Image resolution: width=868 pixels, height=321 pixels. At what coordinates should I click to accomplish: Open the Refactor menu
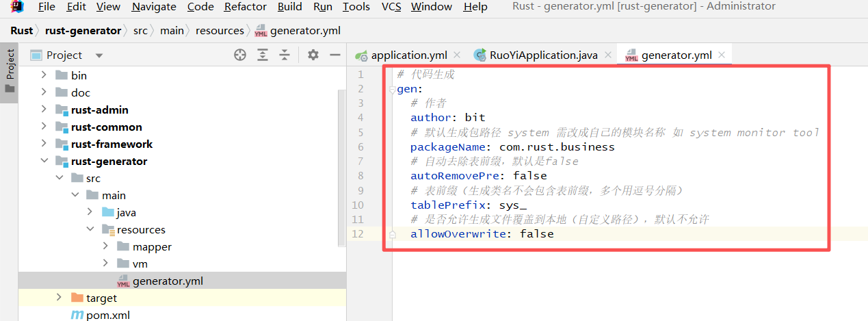(245, 7)
